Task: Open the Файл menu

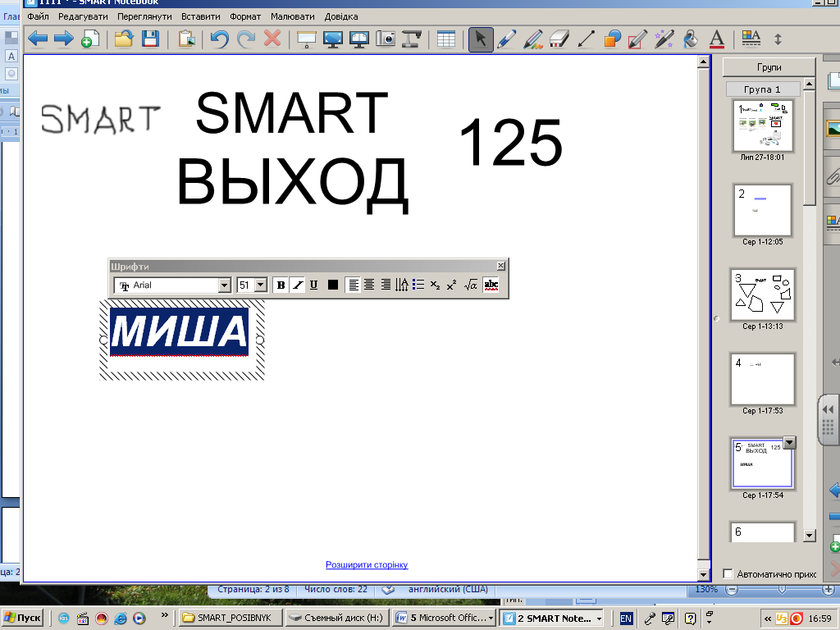Action: coord(38,16)
